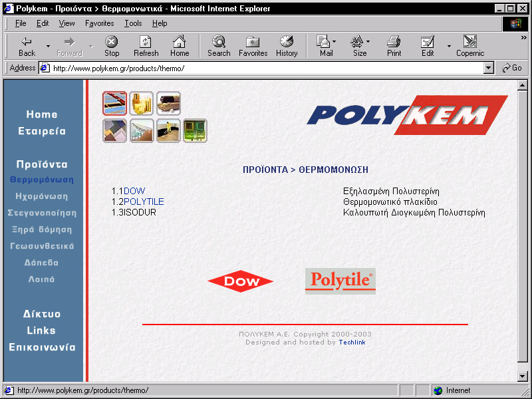532x399 pixels.
Task: Open the Mail button dropdown arrow
Action: [334, 42]
